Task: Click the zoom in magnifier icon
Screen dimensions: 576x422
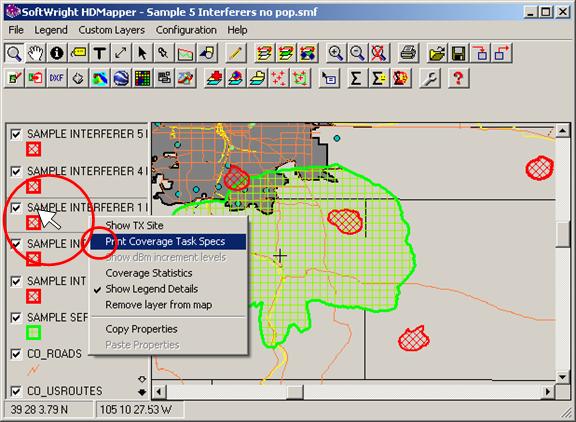Action: 336,53
